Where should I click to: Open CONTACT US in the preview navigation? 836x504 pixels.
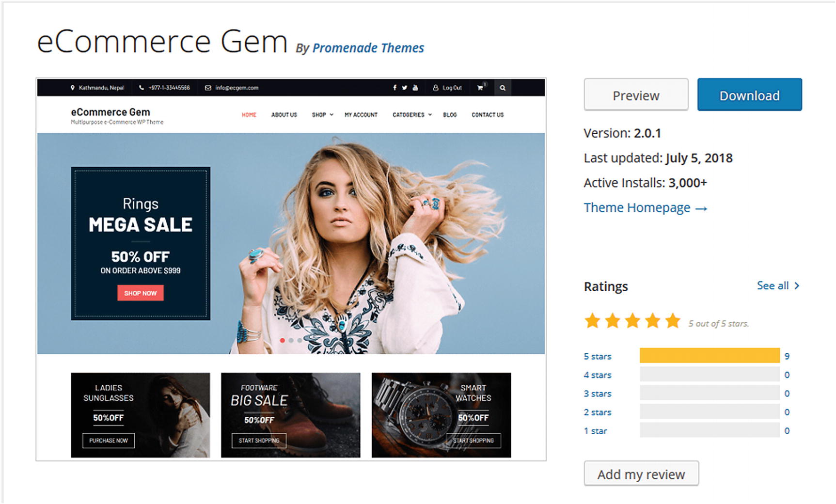[x=488, y=115]
